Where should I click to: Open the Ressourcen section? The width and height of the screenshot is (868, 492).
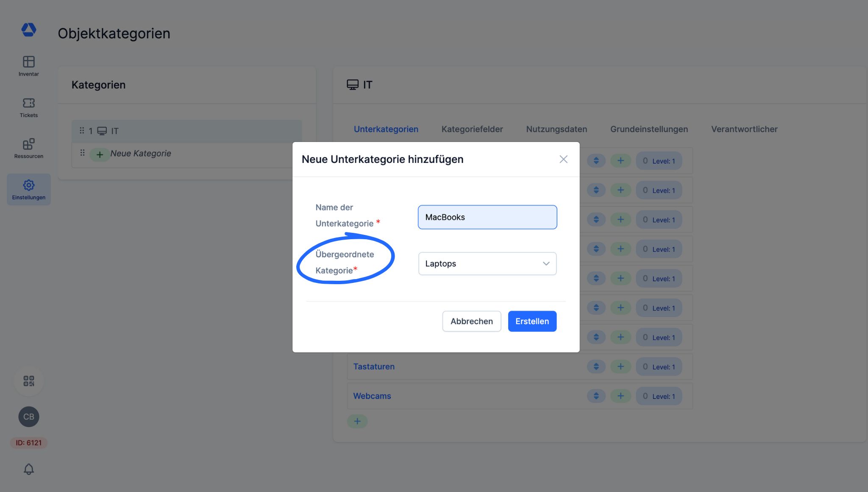(x=28, y=148)
